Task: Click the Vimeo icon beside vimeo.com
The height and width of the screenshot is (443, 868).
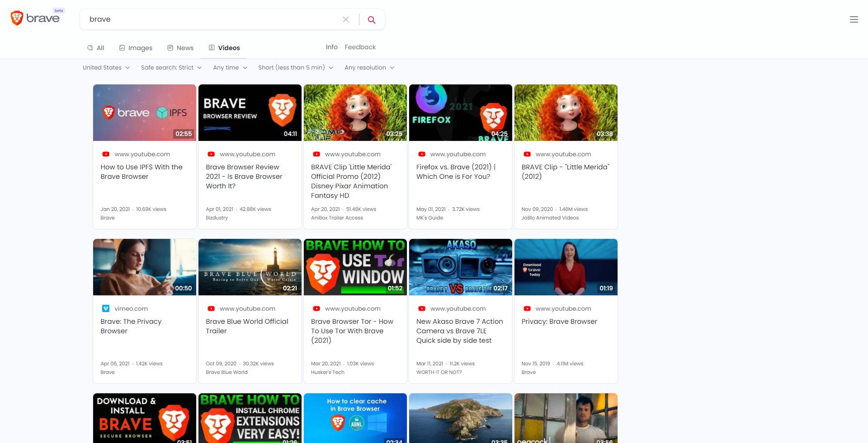Action: [106, 308]
